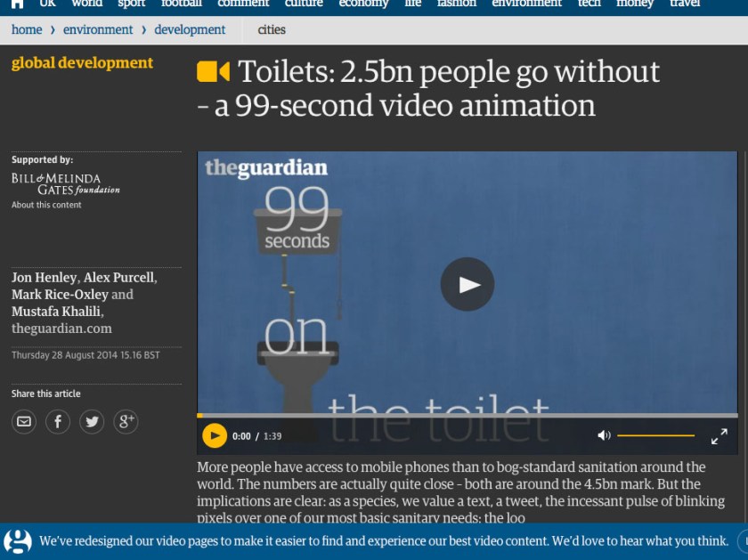Go to environment breadcrumb link
748x560 pixels.
pos(98,29)
